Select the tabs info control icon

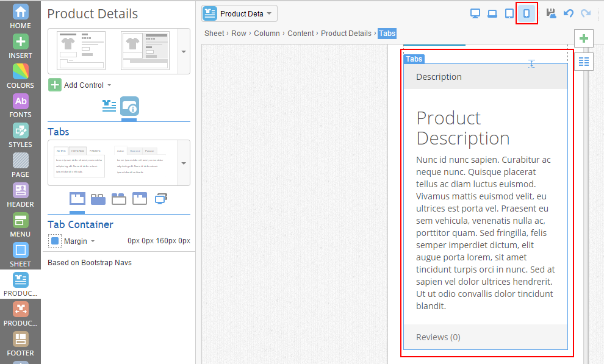129,106
